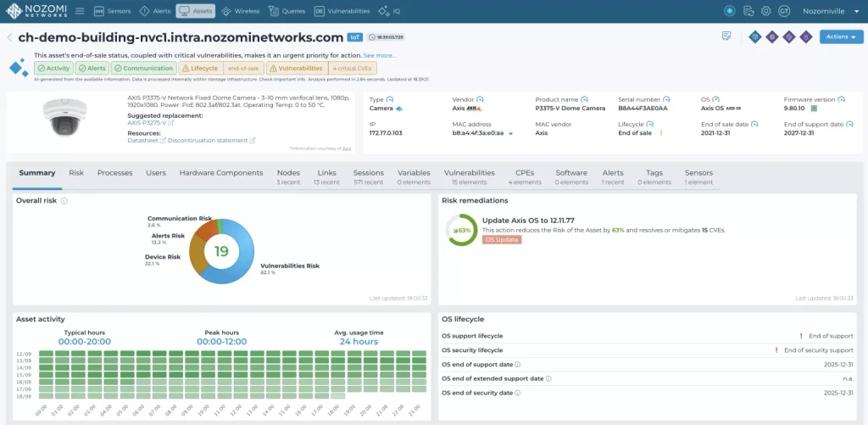This screenshot has width=868, height=425.
Task: Click the IoT badge beside hostname
Action: [355, 37]
